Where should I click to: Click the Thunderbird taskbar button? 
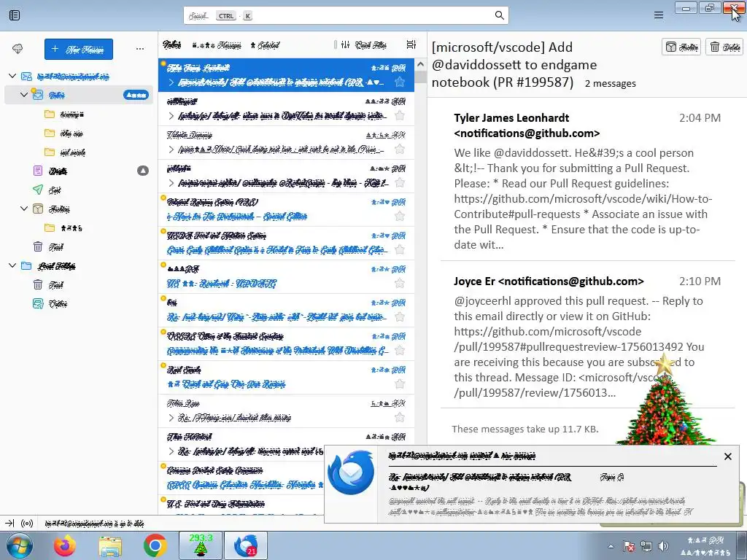pos(246,545)
